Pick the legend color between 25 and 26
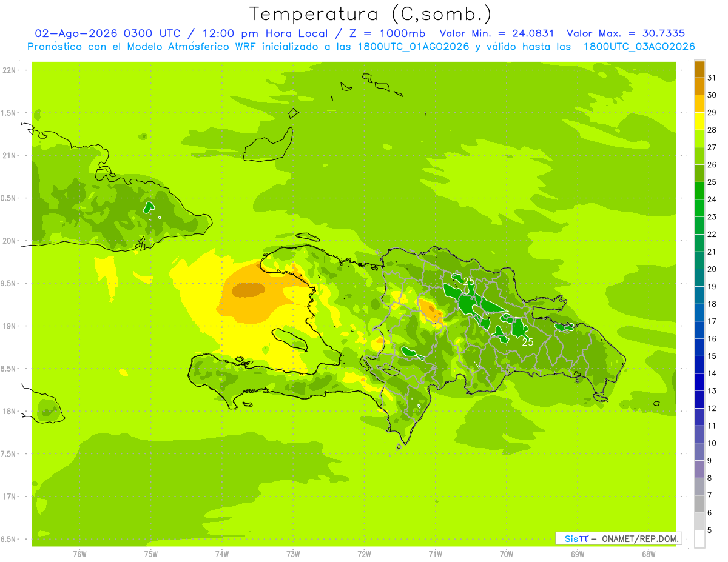 [x=699, y=173]
